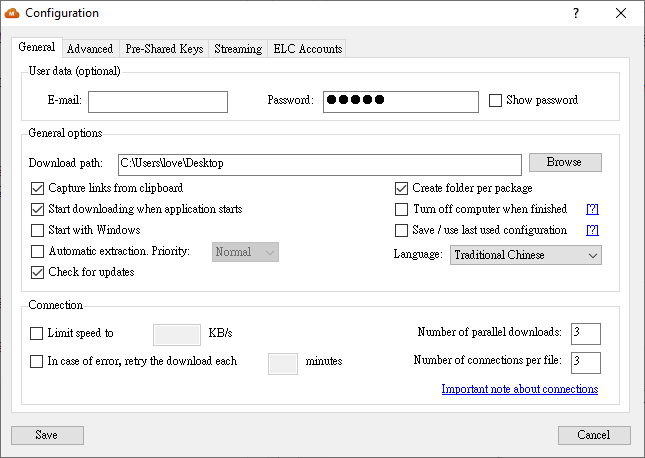Open the Pre-Shared Keys tab
This screenshot has width=645, height=458.
(x=164, y=48)
